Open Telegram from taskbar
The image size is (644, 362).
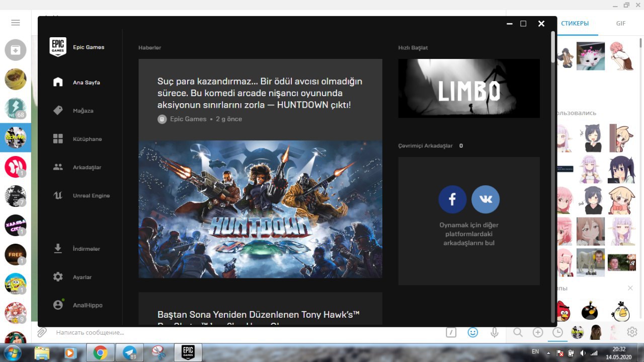(x=130, y=352)
